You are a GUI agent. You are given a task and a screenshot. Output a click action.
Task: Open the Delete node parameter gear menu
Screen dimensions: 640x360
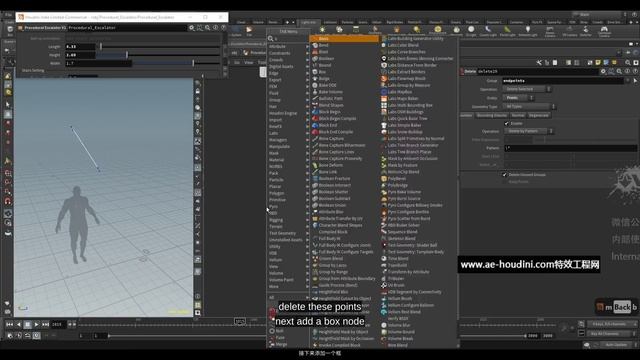coord(603,71)
